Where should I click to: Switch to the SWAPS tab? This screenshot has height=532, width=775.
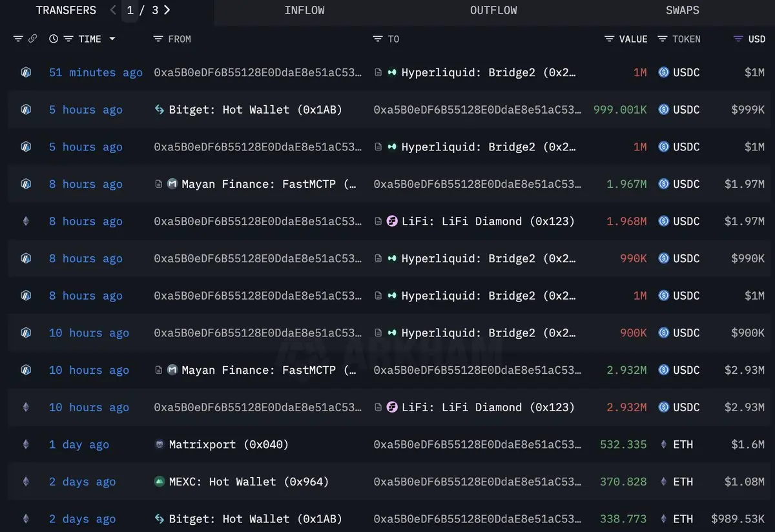point(683,10)
